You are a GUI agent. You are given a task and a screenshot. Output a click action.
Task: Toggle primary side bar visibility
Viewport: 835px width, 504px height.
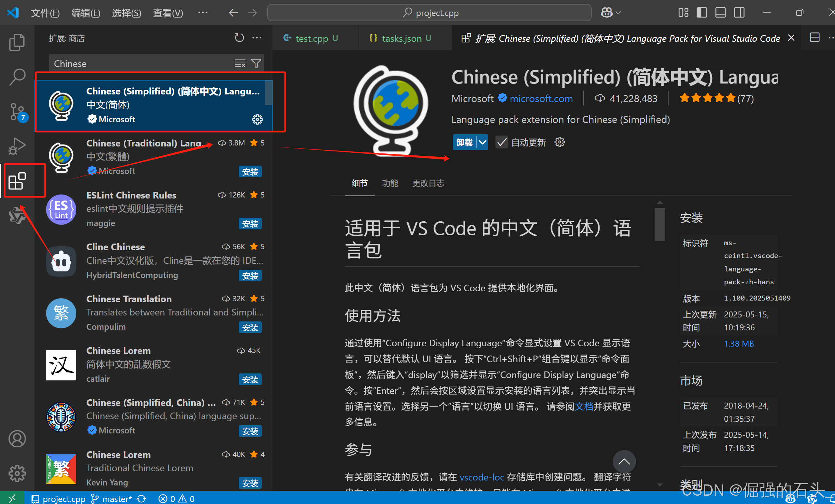[701, 13]
